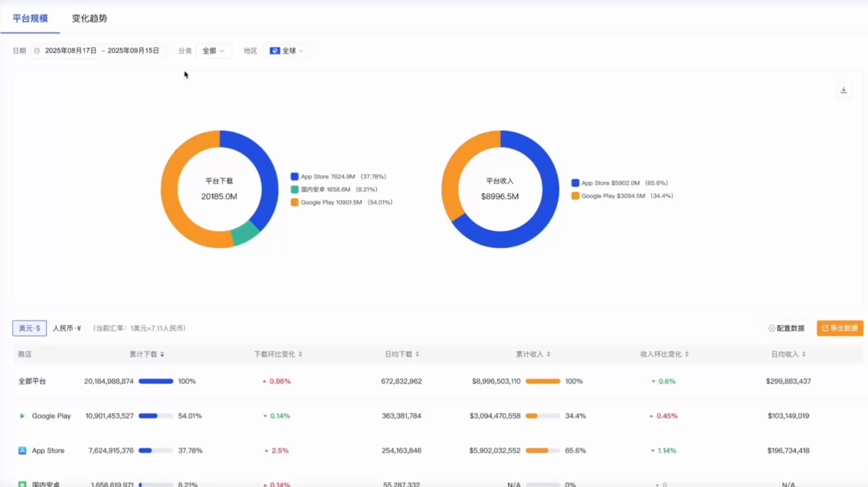Open the 地区 全球 dropdown

tap(286, 51)
